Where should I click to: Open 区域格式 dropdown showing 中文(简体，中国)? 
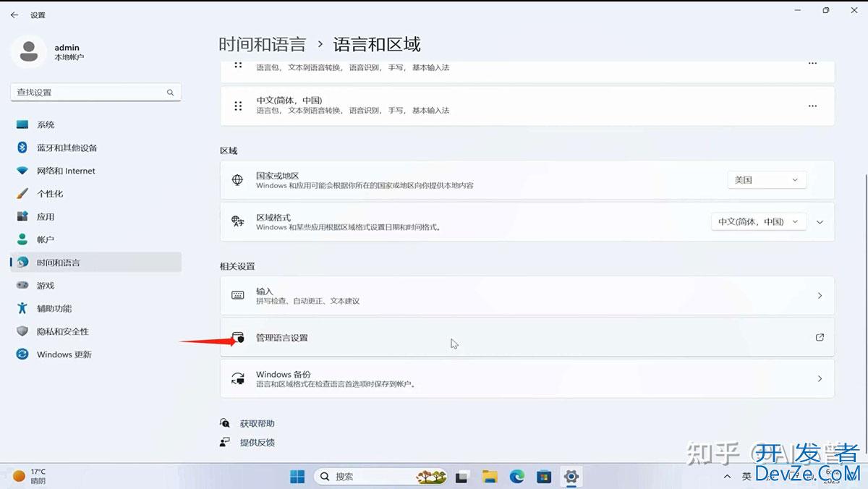[759, 222]
